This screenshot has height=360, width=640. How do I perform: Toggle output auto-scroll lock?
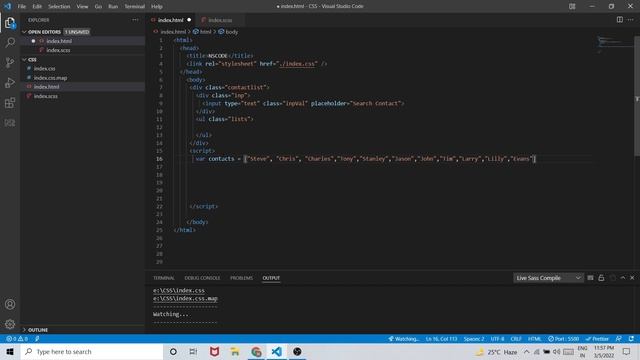[x=601, y=278]
